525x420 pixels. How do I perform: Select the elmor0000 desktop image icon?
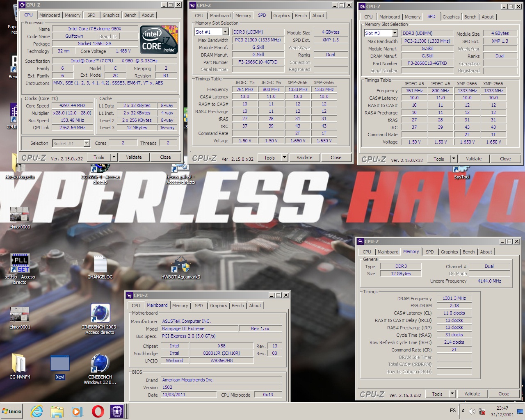pos(20,217)
